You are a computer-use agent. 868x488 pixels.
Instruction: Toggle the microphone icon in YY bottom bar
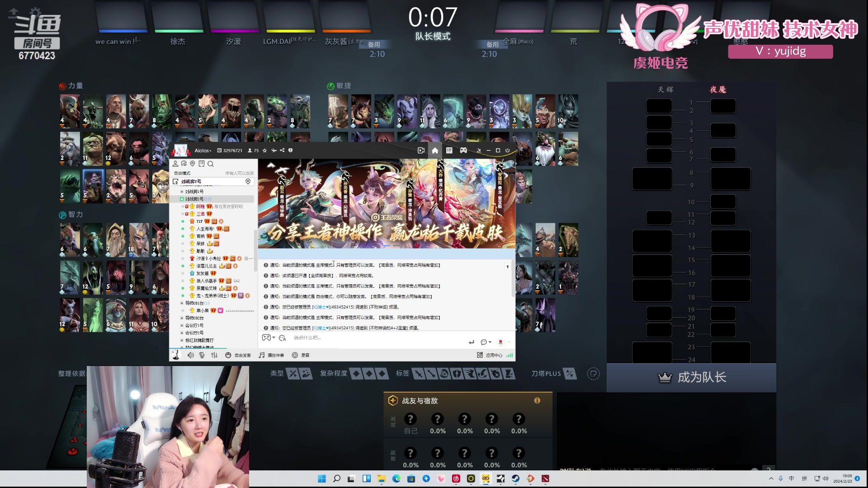tap(202, 355)
